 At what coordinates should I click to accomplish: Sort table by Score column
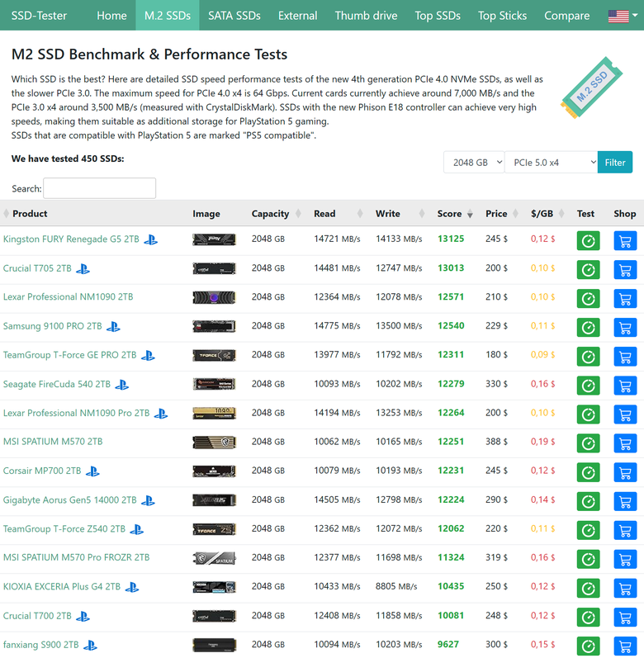pyautogui.click(x=454, y=214)
